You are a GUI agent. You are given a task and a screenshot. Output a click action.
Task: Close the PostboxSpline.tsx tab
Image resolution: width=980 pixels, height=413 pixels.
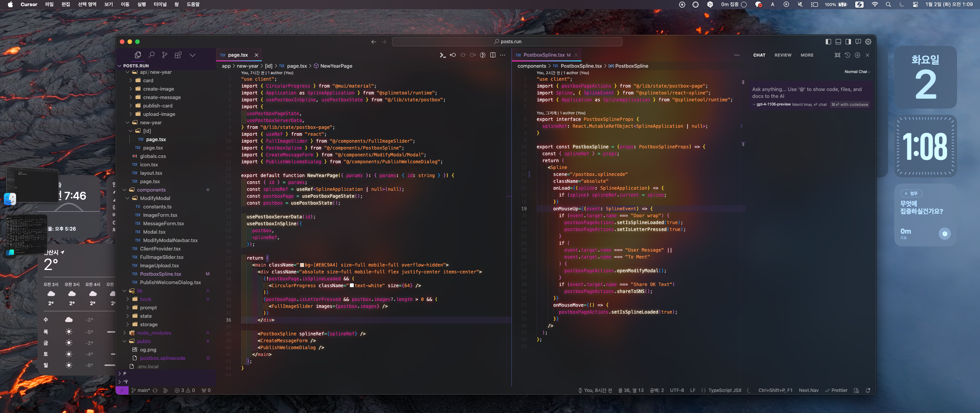tap(576, 55)
